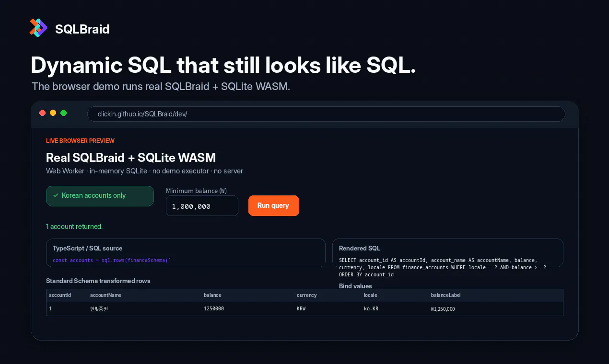Click the balanceLabel column header
This screenshot has width=609, height=364.
pos(446,295)
